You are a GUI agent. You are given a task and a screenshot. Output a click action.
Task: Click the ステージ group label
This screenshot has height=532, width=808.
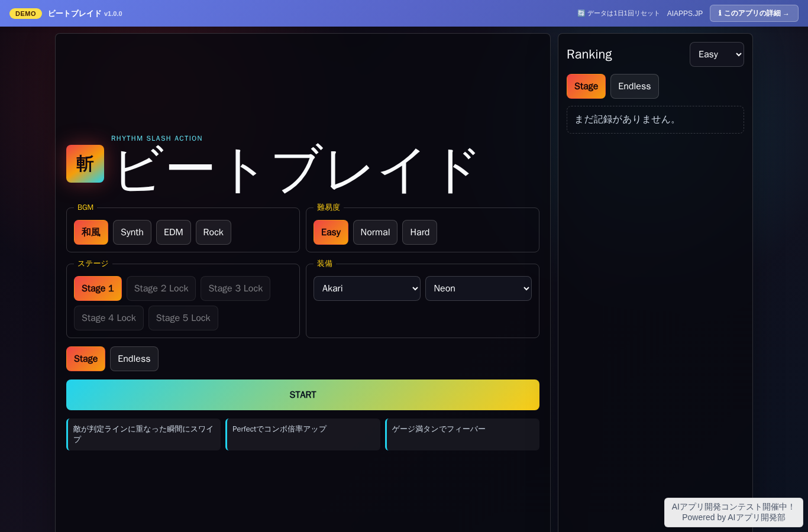tap(93, 264)
